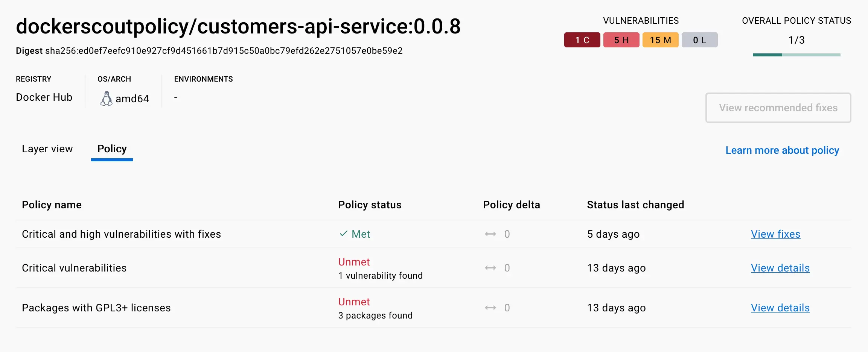Open Learn more about policy
868x352 pixels.
click(782, 150)
